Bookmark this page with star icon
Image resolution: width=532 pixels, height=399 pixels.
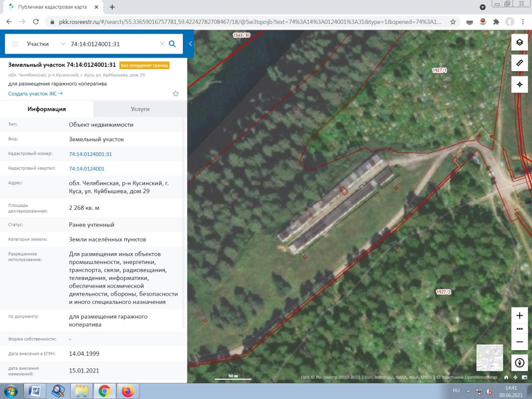pos(453,22)
